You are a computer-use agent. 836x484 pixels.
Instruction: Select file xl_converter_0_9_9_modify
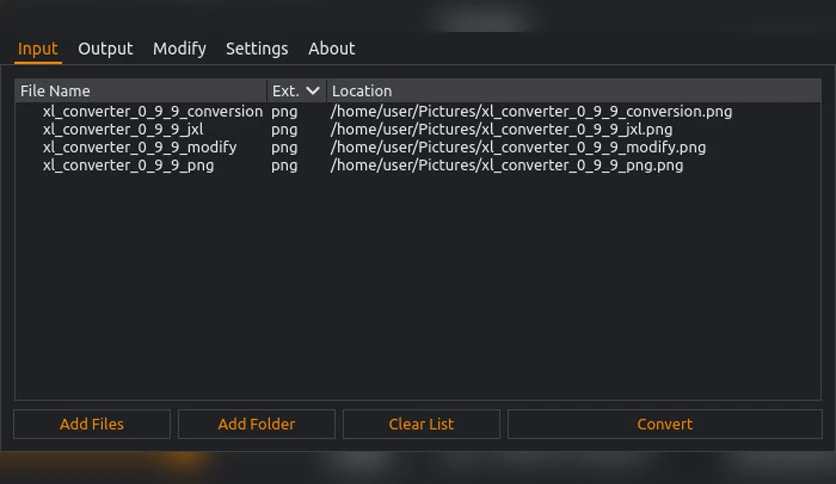[x=140, y=148]
